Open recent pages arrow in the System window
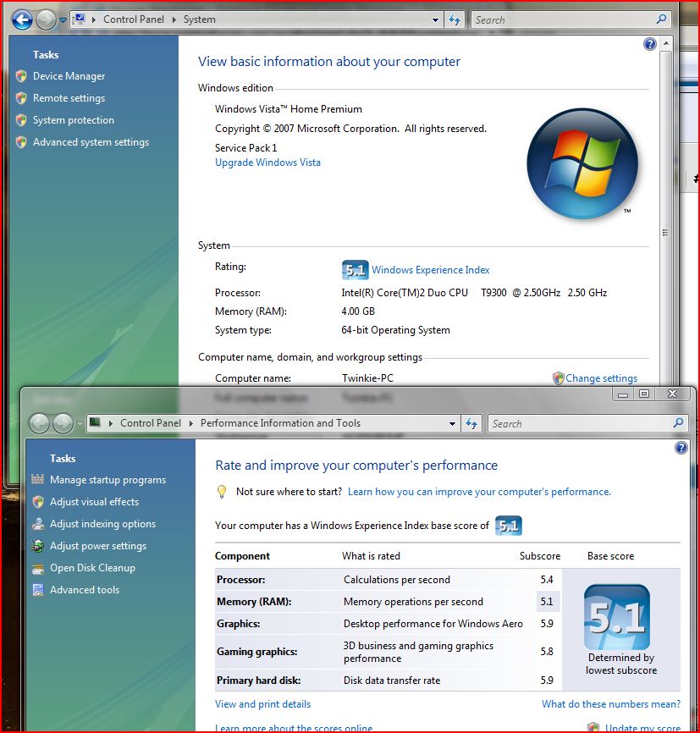The height and width of the screenshot is (733, 700). (x=63, y=20)
